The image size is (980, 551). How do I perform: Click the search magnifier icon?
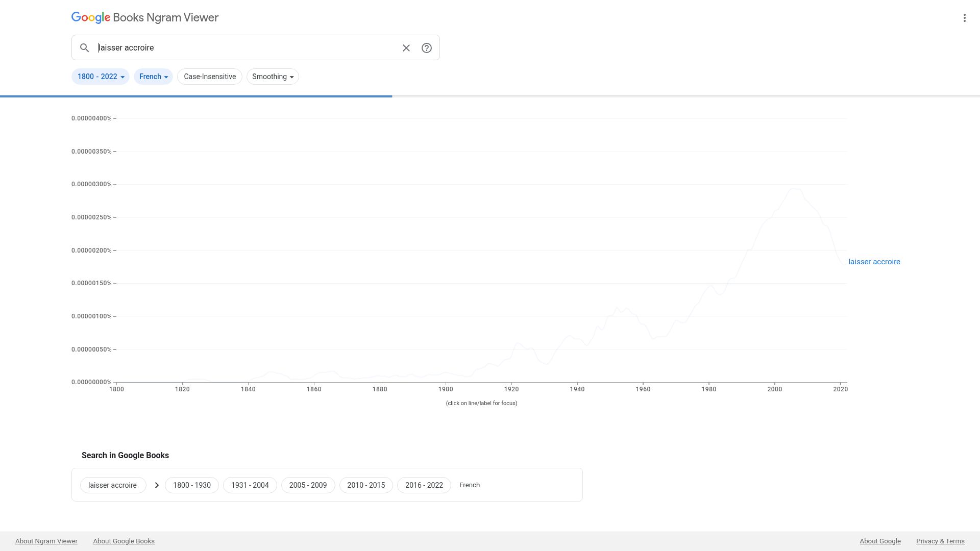(x=85, y=48)
